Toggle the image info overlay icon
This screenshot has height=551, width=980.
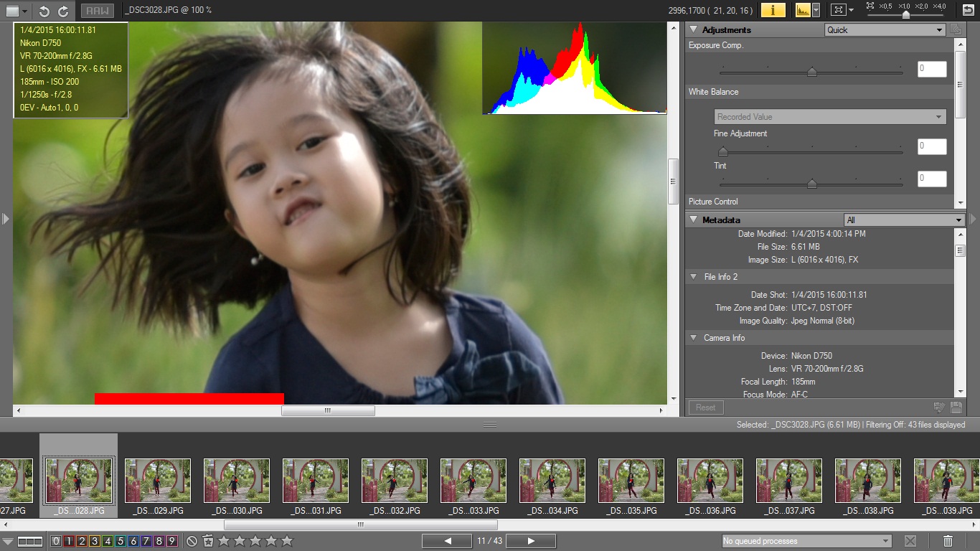[x=773, y=10]
